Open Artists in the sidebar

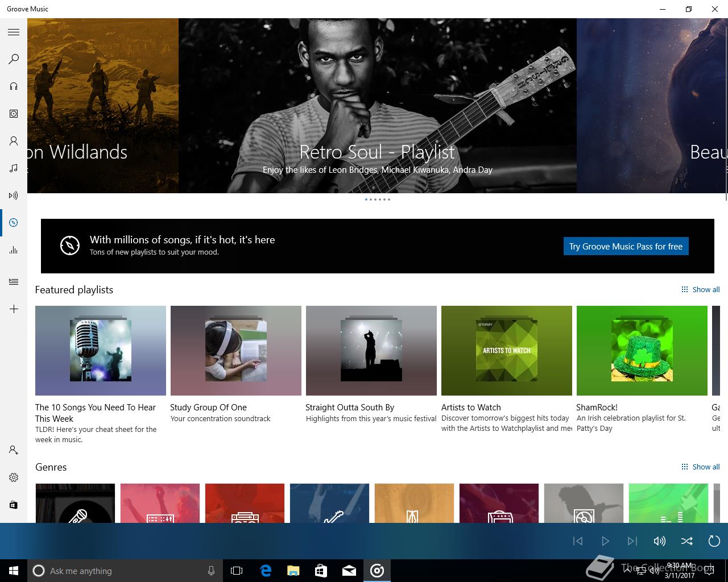14,141
